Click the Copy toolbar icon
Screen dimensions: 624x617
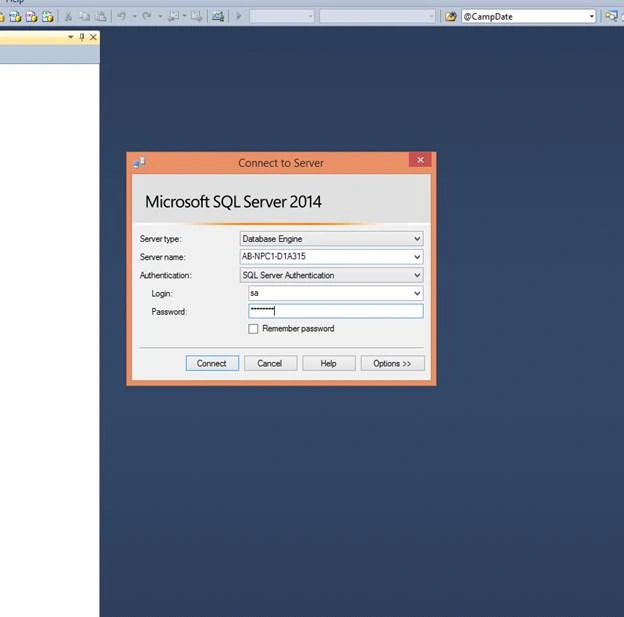(84, 17)
